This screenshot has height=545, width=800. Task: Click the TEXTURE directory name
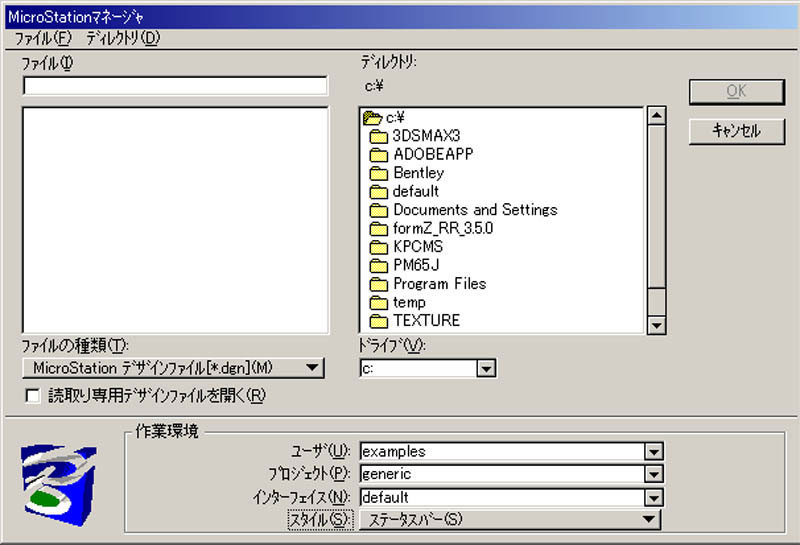pos(427,320)
